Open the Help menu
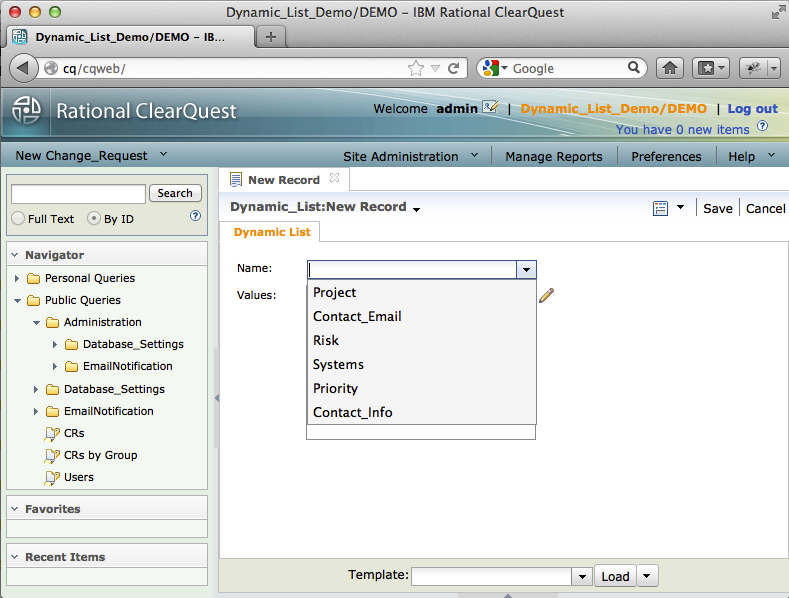 [x=752, y=157]
